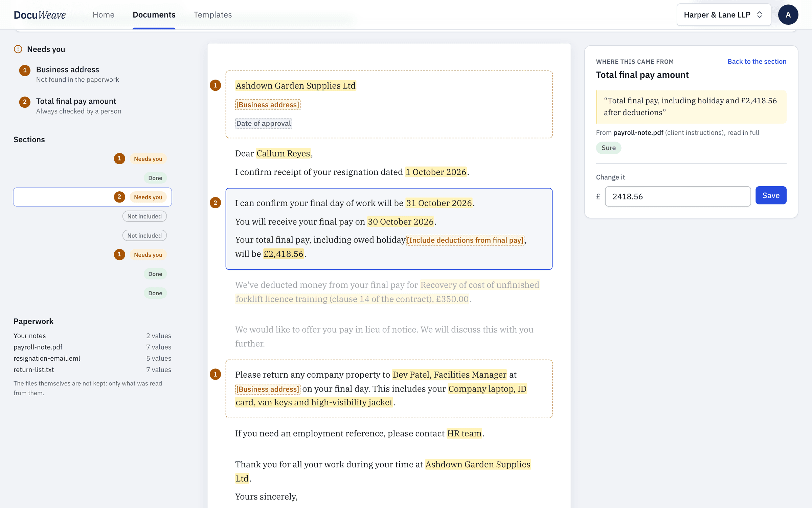The image size is (812, 508).
Task: Click the highlighted Callum Reyes name
Action: click(283, 153)
